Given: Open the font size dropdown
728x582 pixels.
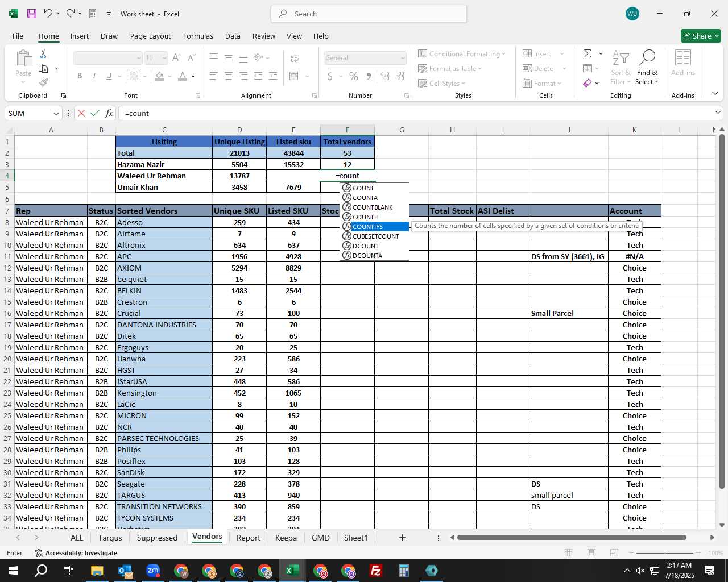Looking at the screenshot, I should point(164,58).
